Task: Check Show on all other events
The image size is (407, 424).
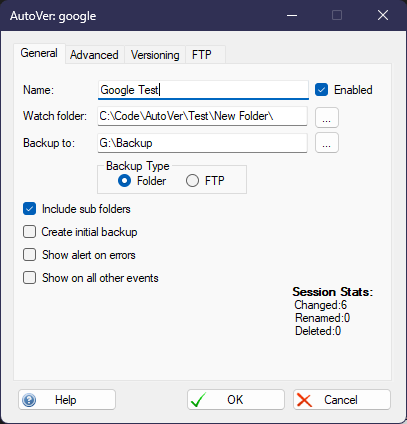Action: tap(29, 278)
